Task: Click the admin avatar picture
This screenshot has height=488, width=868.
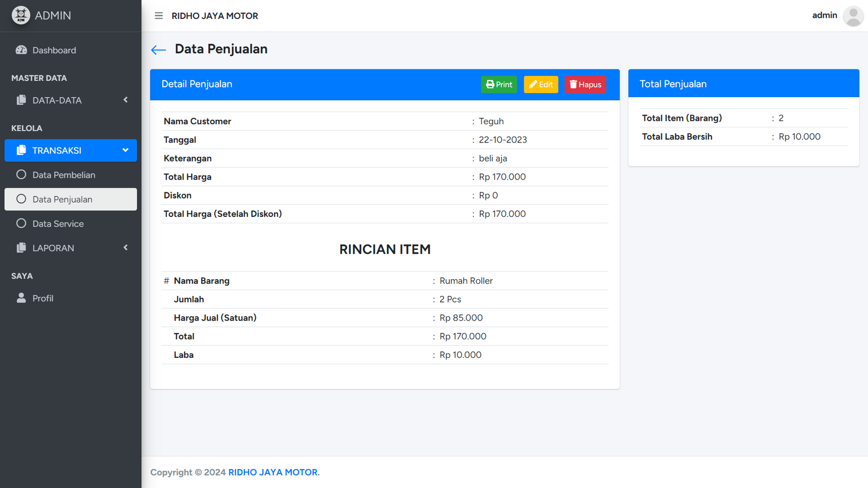Action: click(853, 16)
